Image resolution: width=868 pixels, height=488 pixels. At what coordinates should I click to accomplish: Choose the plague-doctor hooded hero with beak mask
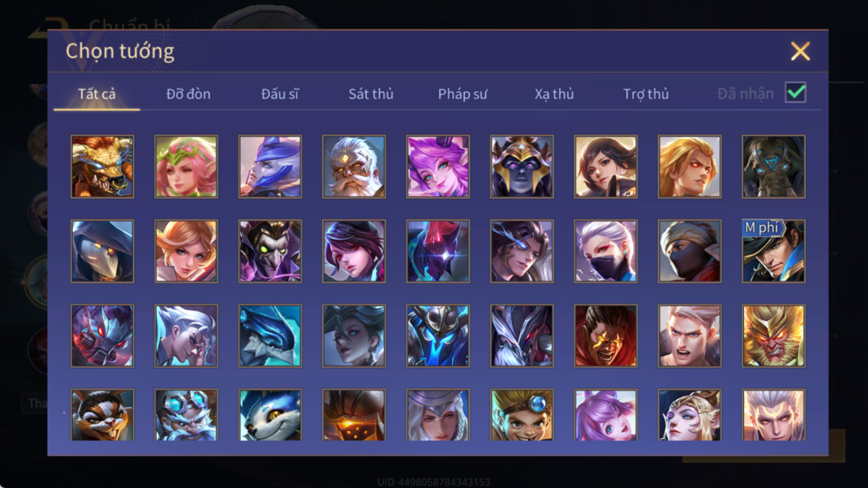click(x=102, y=251)
